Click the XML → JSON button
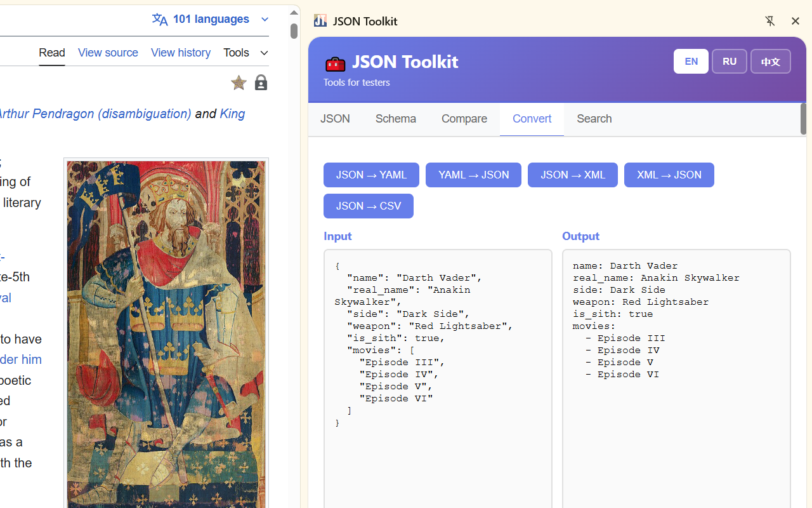812x508 pixels. tap(669, 175)
